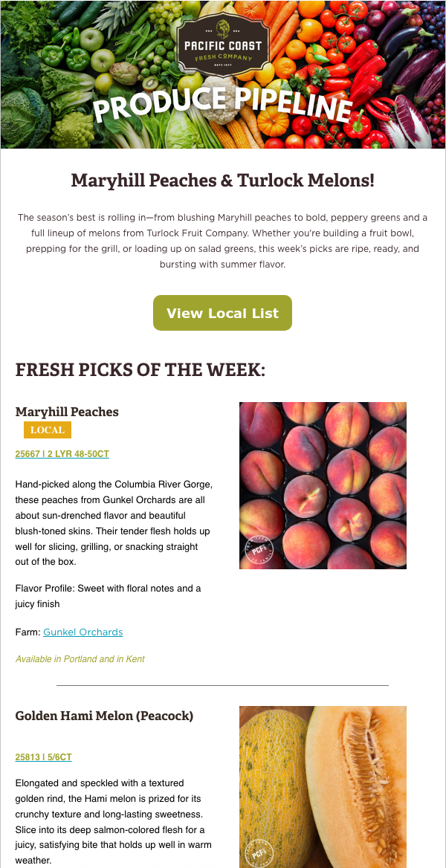Open the 25813 | 5/6CT item link
Image resolution: width=446 pixels, height=868 pixels.
tap(43, 757)
